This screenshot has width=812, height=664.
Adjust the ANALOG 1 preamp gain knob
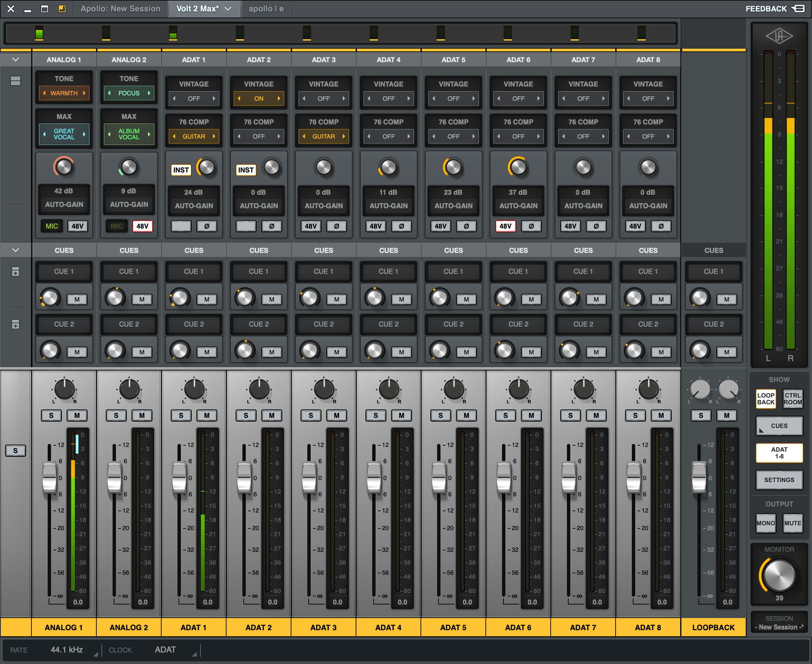pyautogui.click(x=64, y=167)
